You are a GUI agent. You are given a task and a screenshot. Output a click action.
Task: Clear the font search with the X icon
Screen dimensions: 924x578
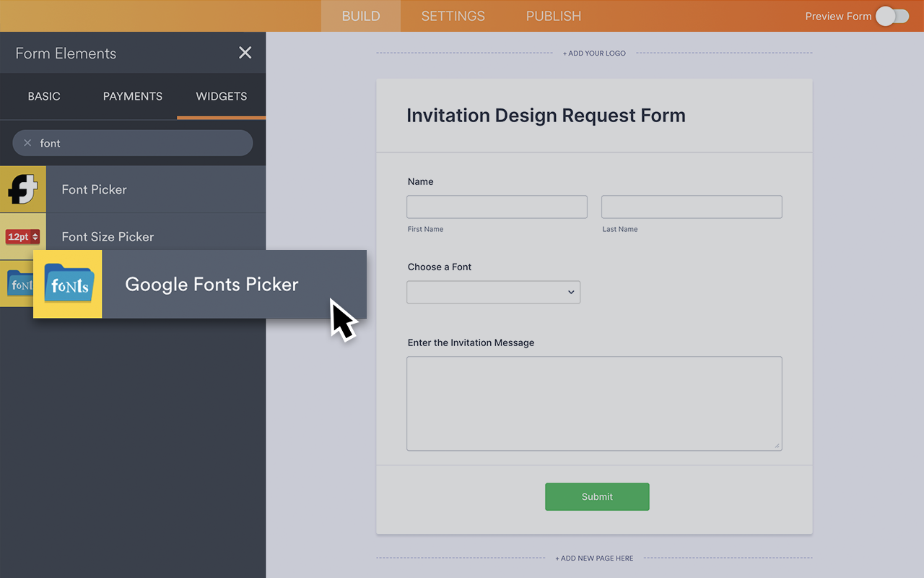(26, 142)
